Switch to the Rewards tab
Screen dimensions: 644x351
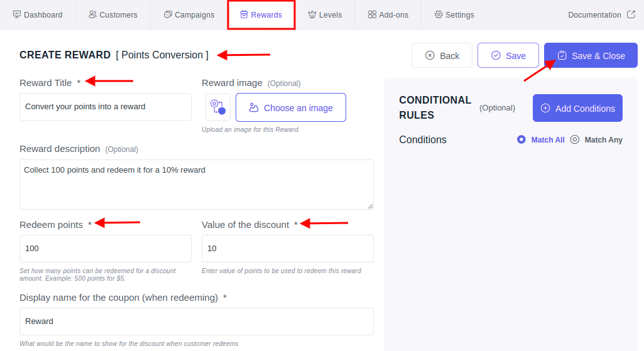click(x=261, y=15)
